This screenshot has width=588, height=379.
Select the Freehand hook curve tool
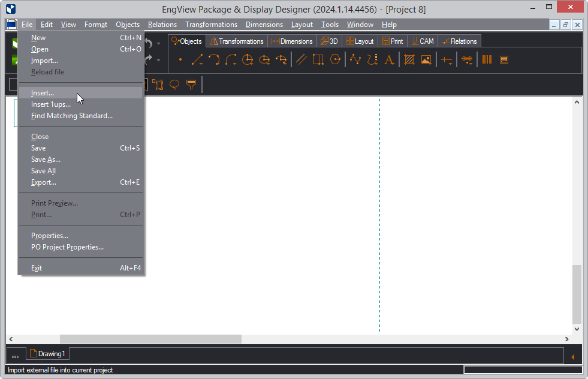click(372, 59)
